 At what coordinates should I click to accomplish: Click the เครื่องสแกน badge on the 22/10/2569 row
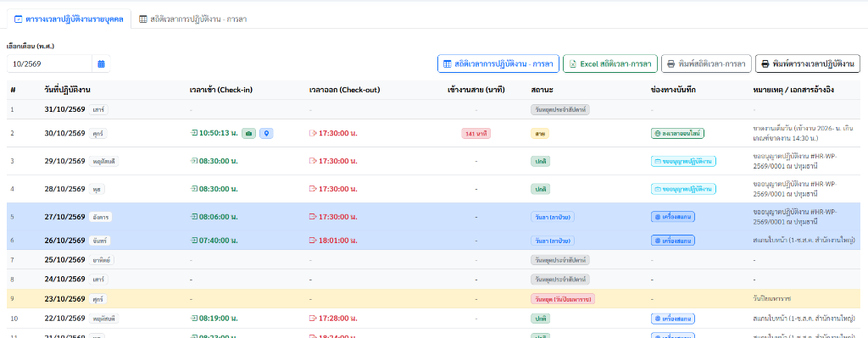[x=672, y=319]
